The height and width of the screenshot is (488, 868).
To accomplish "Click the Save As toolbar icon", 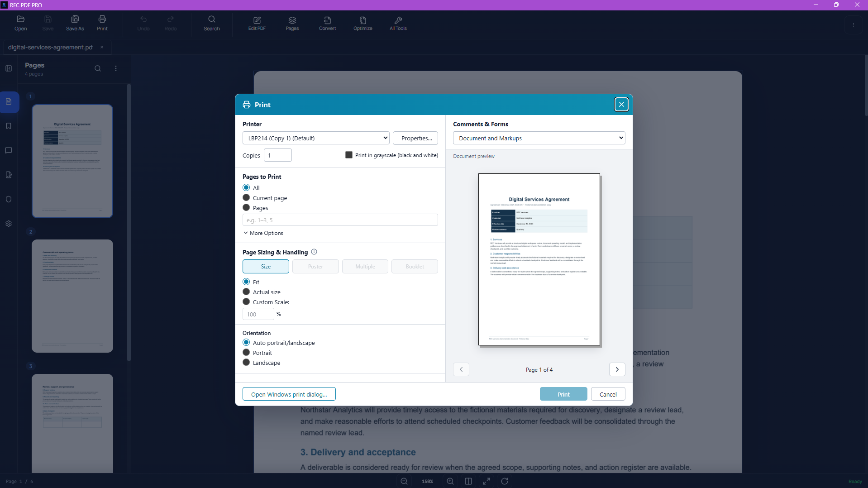I will coord(75,23).
